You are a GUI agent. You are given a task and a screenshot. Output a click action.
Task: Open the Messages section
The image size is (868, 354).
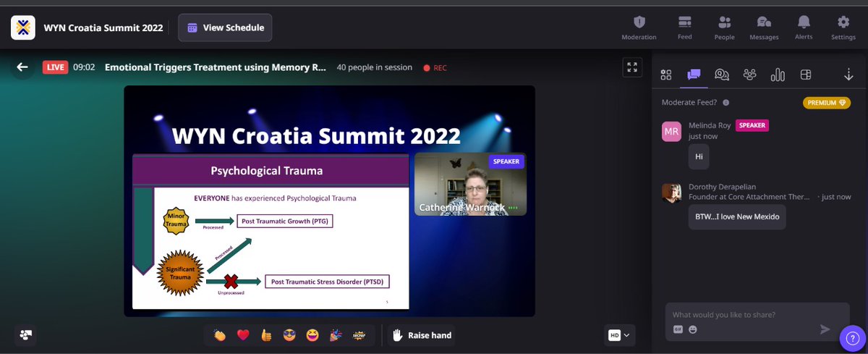[764, 28]
